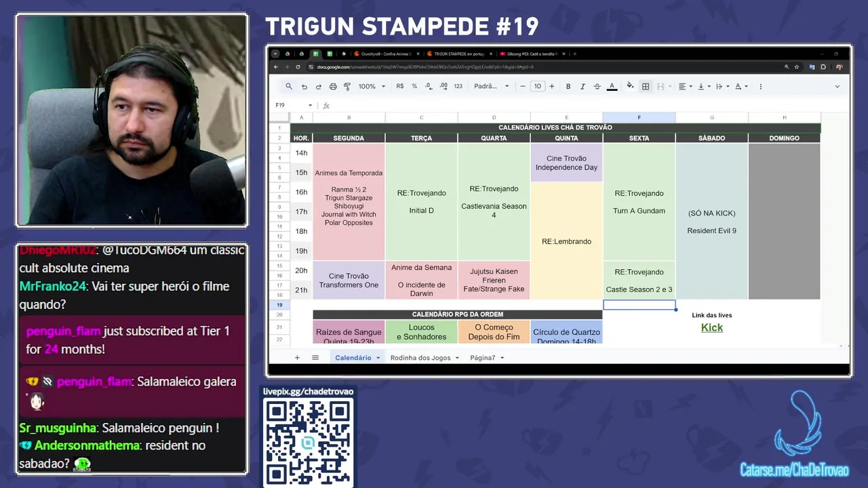This screenshot has height=488, width=868.
Task: Decrease decimal places
Action: point(429,86)
